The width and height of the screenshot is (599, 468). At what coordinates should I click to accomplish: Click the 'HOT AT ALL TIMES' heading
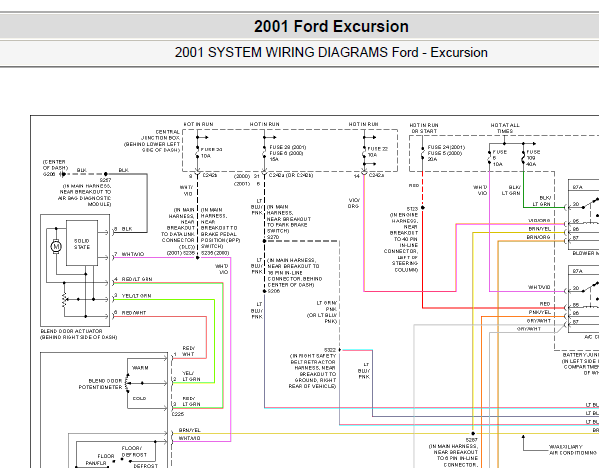pos(505,128)
